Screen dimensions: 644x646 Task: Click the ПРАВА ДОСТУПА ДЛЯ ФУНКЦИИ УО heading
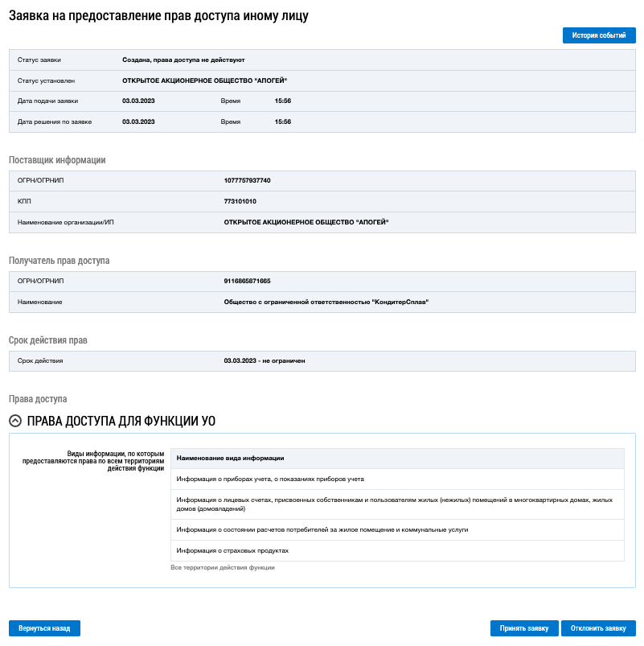point(121,421)
